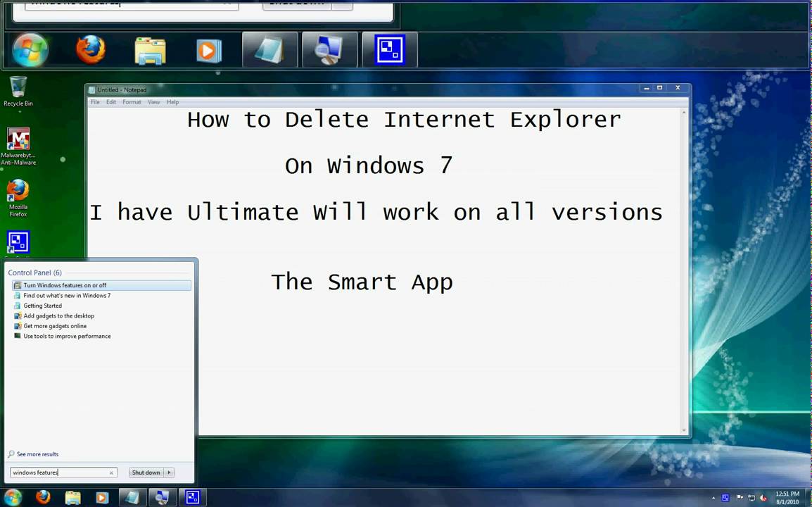Click the blue Smart App button in bottom taskbar
Image resolution: width=812 pixels, height=507 pixels.
coord(192,498)
